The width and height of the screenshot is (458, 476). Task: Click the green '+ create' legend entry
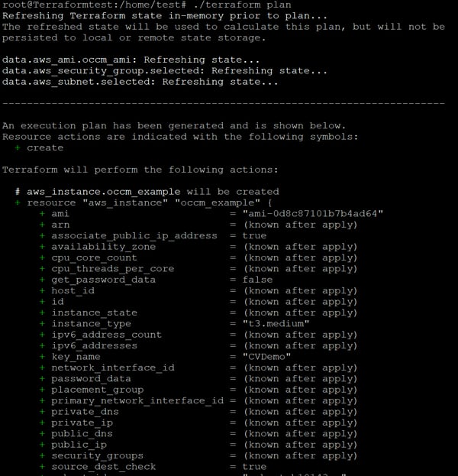coord(40,147)
